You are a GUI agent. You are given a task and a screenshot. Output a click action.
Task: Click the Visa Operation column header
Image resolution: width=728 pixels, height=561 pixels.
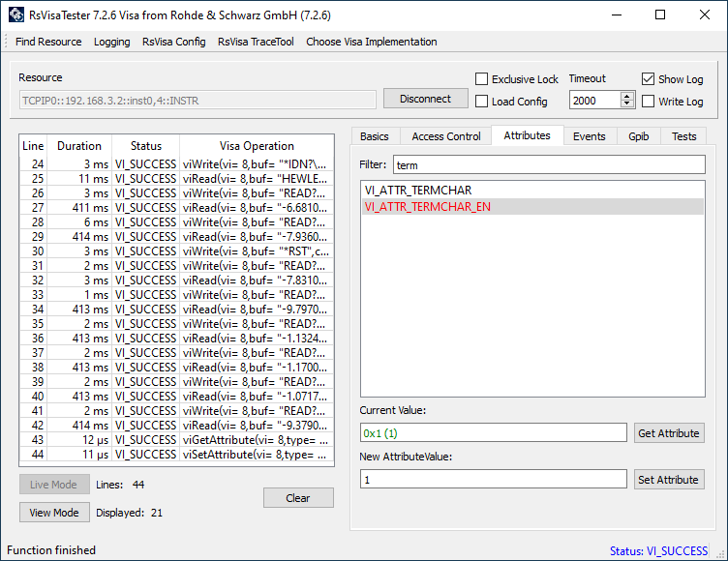pyautogui.click(x=257, y=146)
